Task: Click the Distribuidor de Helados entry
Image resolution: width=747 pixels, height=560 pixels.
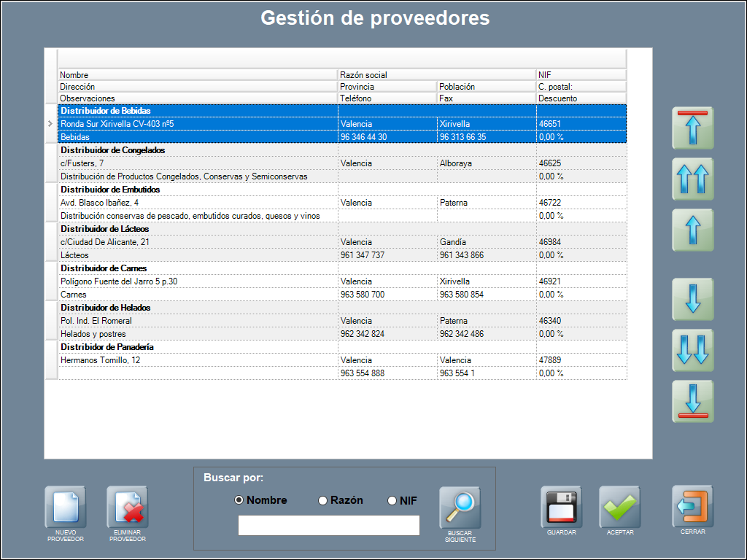Action: point(105,308)
